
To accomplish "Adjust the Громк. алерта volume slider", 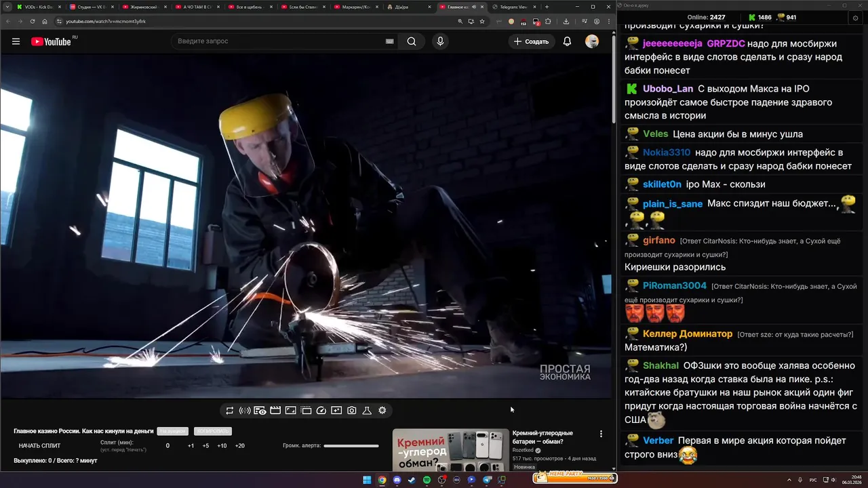I will pyautogui.click(x=351, y=446).
